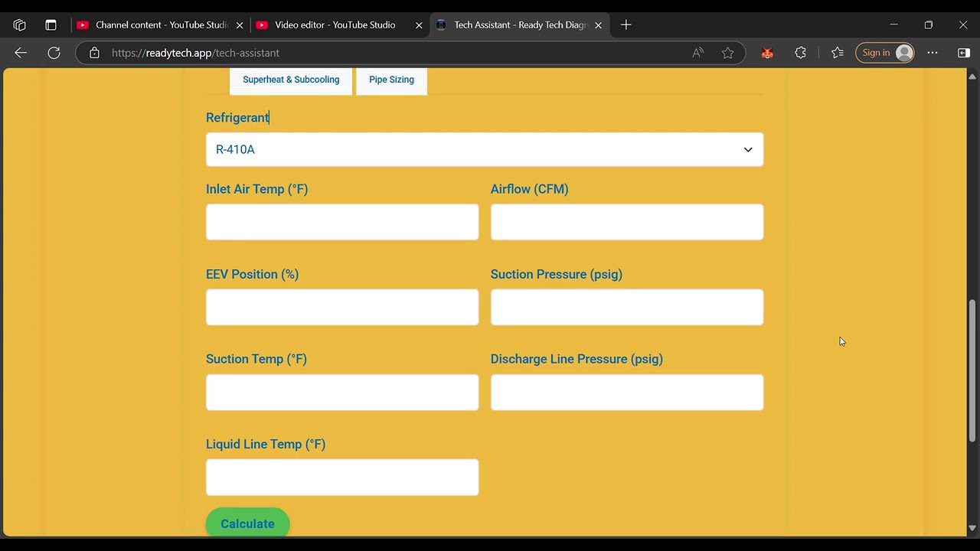Click the Sign in profile button
The height and width of the screenshot is (551, 980).
pyautogui.click(x=885, y=53)
